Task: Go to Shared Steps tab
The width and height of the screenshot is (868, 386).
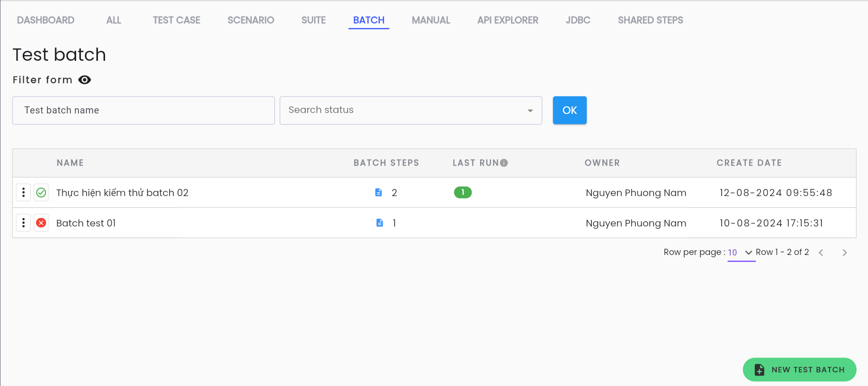Action: point(650,20)
